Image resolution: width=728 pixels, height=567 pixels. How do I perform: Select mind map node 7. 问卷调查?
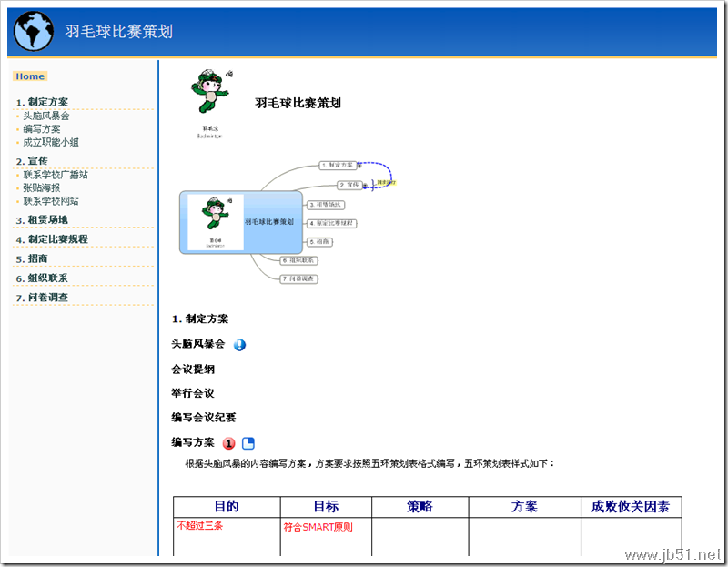[299, 279]
